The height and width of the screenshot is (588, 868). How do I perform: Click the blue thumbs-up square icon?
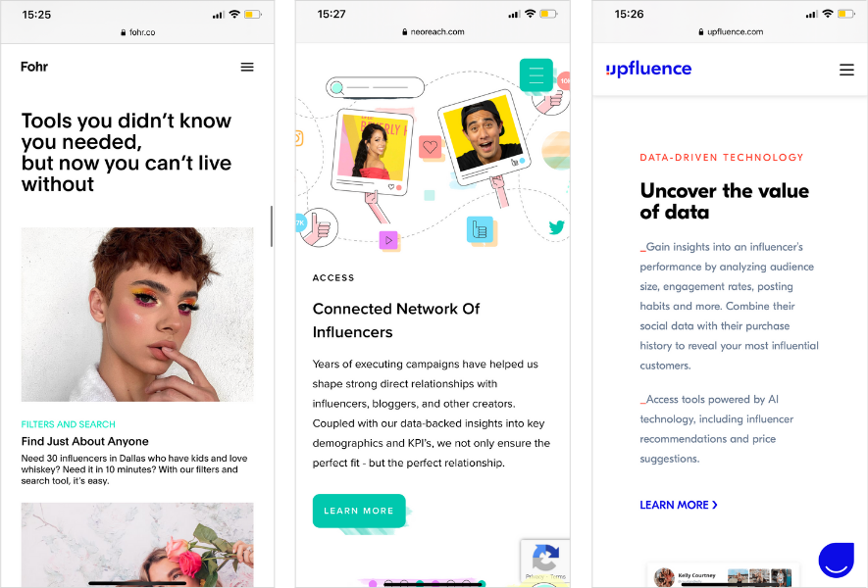[x=480, y=229]
